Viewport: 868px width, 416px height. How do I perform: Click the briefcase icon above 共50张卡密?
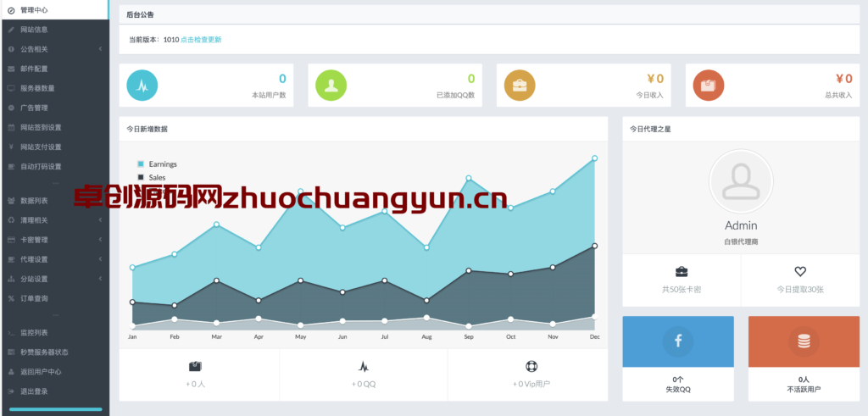[682, 271]
